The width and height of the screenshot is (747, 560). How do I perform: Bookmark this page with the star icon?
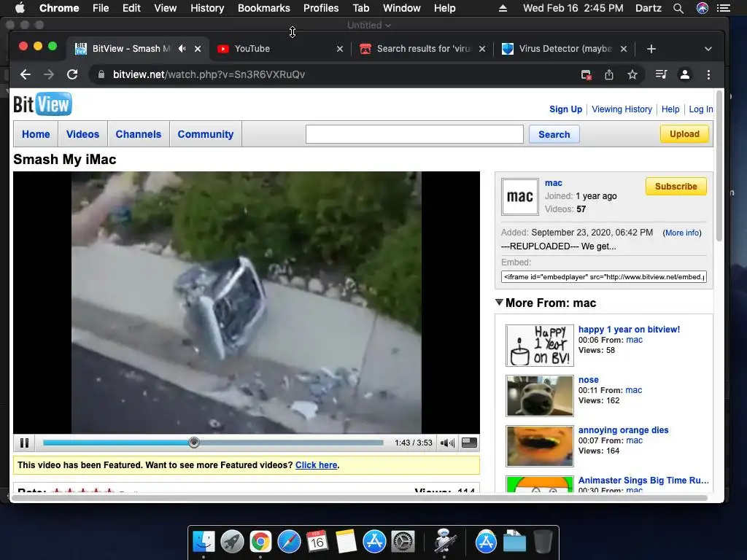632,75
